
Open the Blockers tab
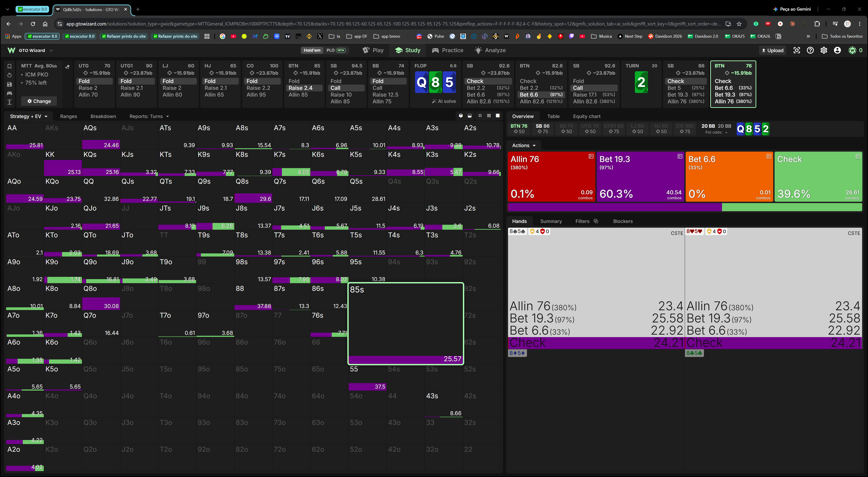623,221
